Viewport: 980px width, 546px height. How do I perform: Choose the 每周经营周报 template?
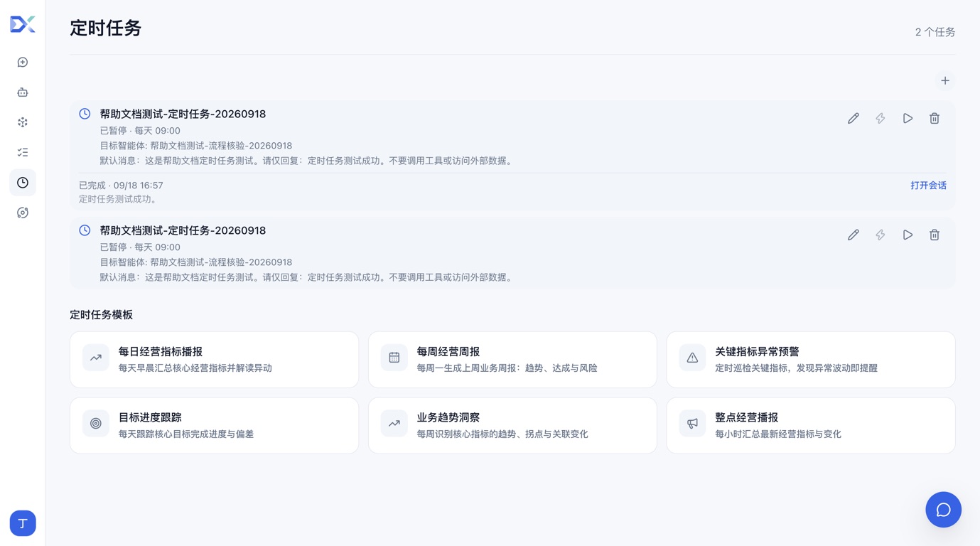tap(512, 360)
